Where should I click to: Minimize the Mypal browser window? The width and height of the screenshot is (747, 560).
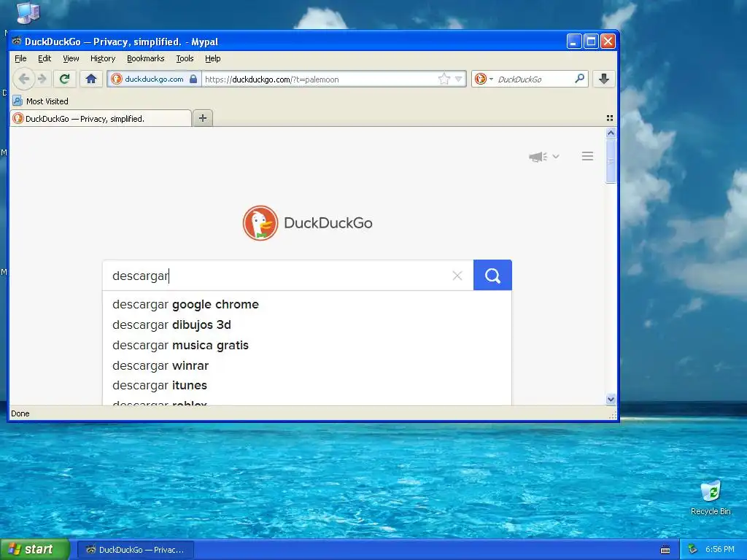click(574, 42)
